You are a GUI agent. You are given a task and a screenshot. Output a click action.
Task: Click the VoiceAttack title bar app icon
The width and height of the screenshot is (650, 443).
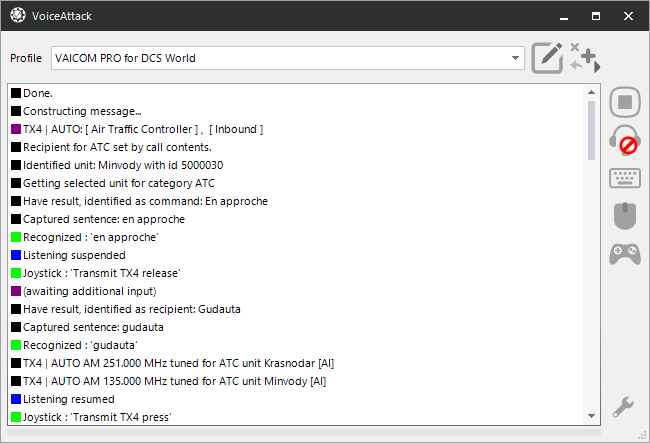pyautogui.click(x=18, y=15)
